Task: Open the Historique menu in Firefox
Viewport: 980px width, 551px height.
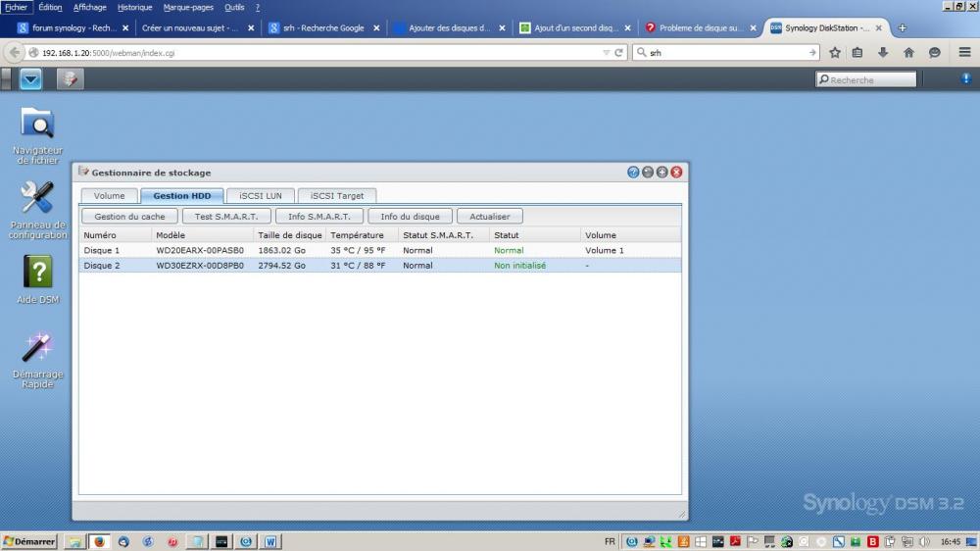Action: pyautogui.click(x=134, y=7)
